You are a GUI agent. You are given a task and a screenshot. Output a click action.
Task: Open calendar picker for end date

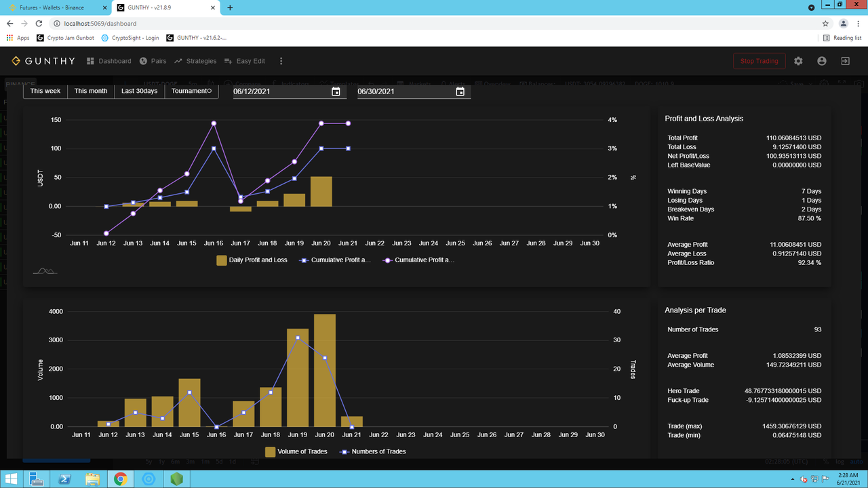click(460, 91)
